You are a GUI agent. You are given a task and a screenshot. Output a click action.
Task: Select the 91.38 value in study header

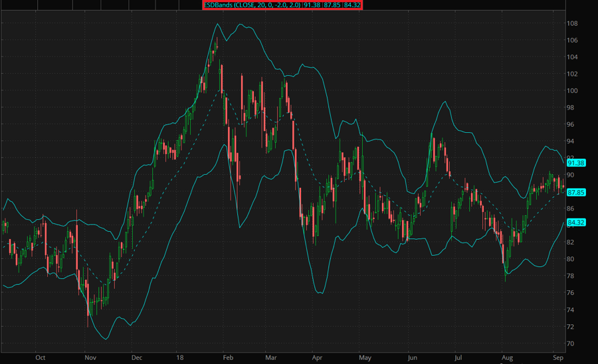(x=312, y=5)
